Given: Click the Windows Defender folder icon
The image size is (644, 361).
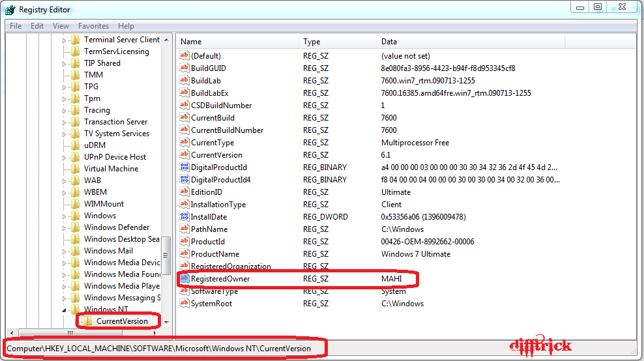Looking at the screenshot, I should (75, 227).
